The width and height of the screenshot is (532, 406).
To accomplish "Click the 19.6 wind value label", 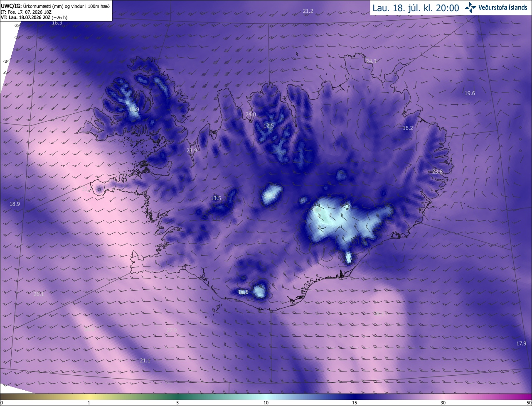I will (x=470, y=93).
